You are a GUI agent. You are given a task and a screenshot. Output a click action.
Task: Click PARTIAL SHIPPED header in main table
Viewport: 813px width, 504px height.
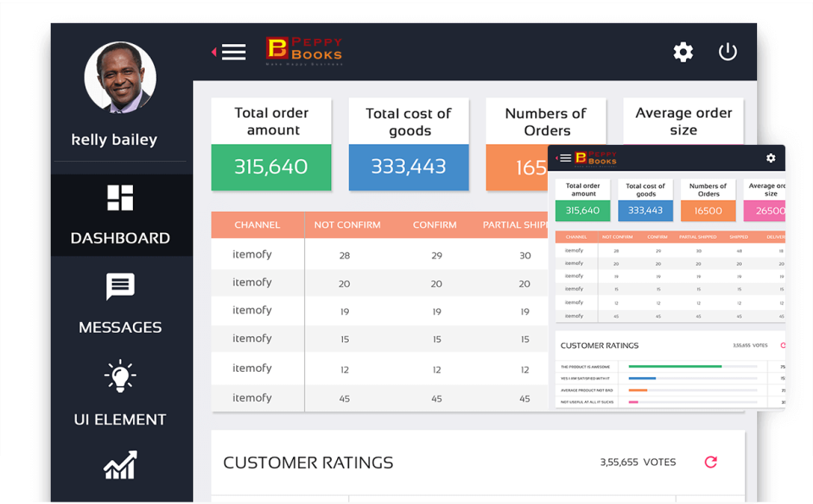coord(516,225)
